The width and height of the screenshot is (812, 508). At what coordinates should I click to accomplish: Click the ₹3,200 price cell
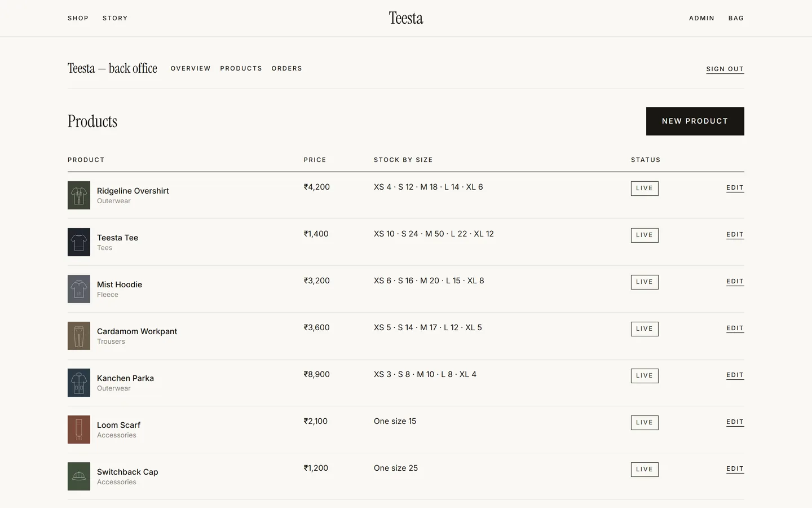[x=317, y=281]
